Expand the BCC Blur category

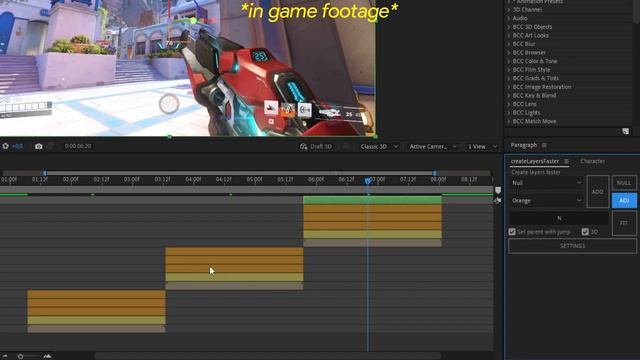509,44
